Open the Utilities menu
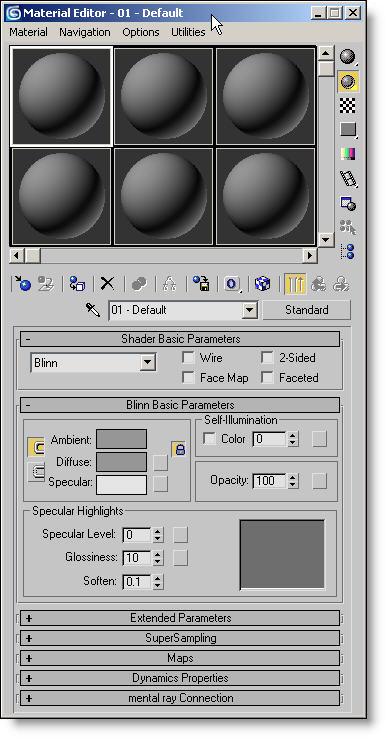This screenshot has width=388, height=740. point(188,32)
